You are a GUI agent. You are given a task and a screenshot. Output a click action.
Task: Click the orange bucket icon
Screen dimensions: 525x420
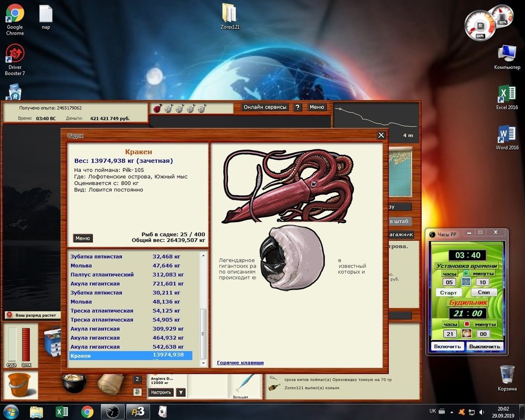[x=20, y=385]
